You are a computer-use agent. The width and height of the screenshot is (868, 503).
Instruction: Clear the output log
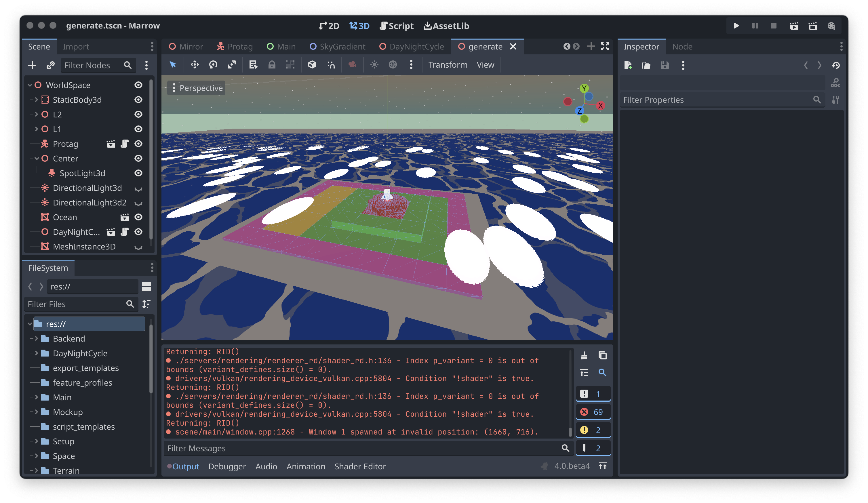(x=584, y=355)
